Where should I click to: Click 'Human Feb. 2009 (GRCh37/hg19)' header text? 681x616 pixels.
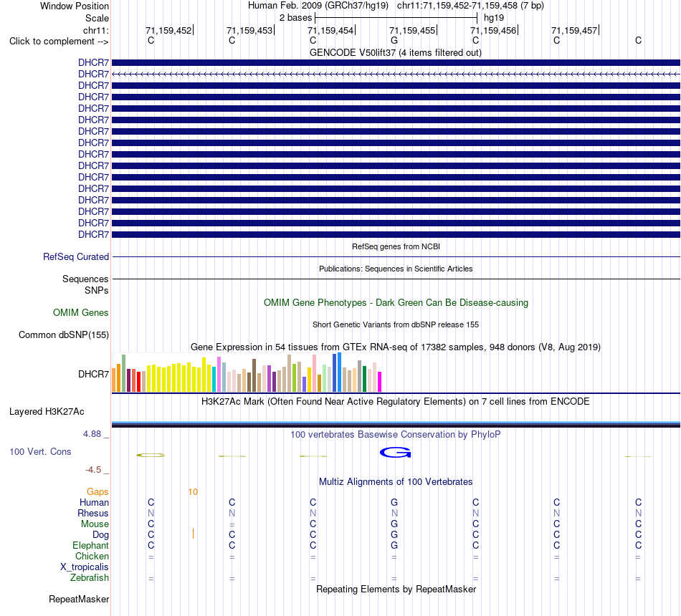pos(318,6)
